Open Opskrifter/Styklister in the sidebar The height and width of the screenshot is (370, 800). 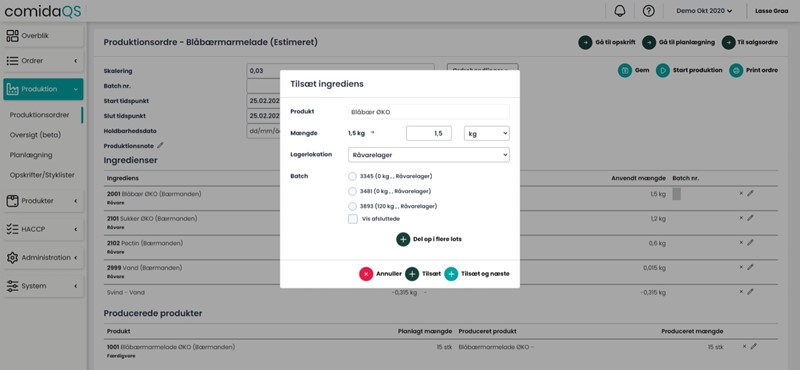[42, 175]
